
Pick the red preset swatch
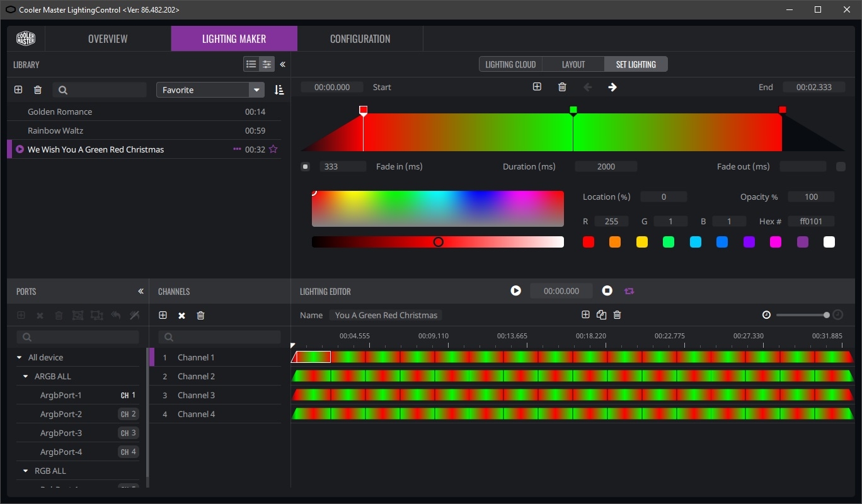(x=589, y=242)
